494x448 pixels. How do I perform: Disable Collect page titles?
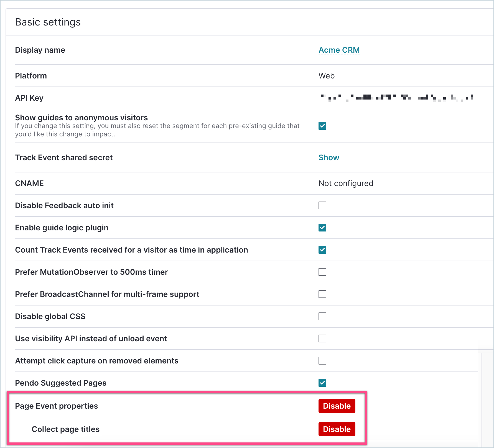[x=337, y=429]
